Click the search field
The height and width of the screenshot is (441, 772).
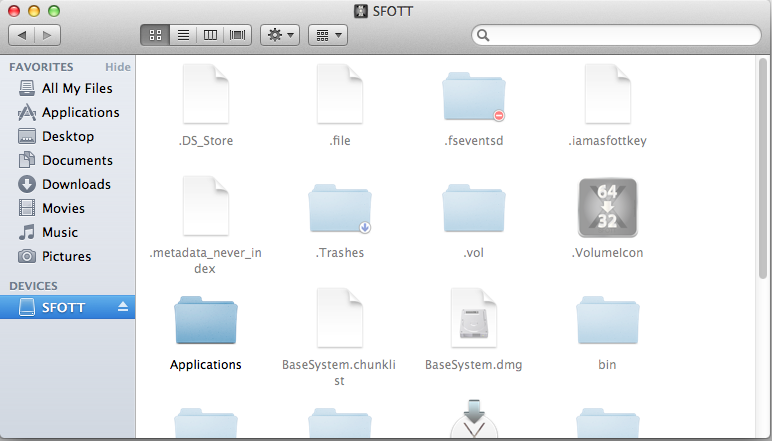(616, 35)
